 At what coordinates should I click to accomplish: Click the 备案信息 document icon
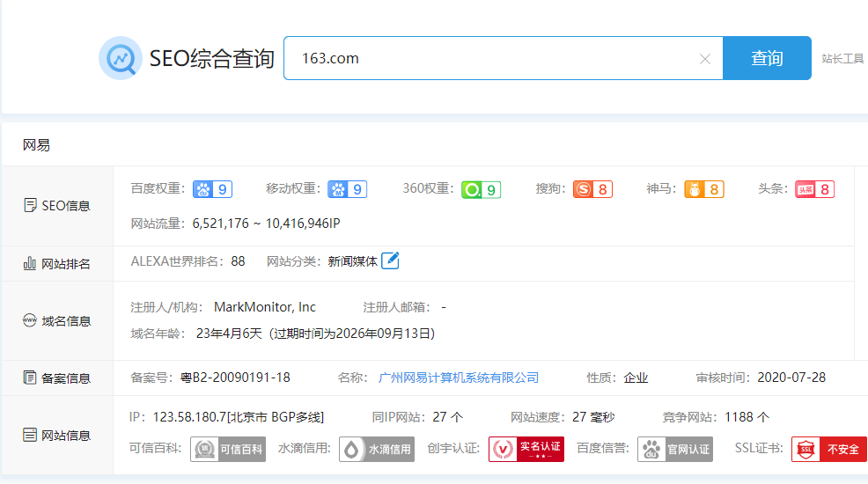(x=30, y=378)
